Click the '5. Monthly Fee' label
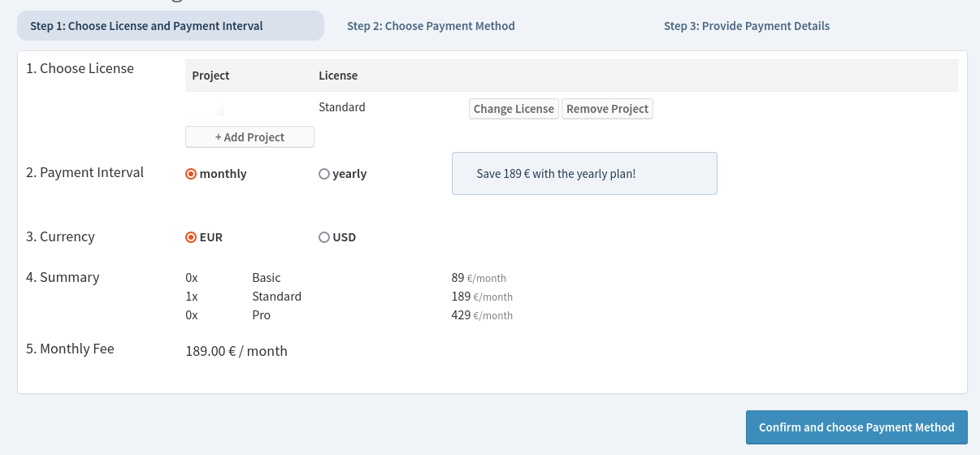The image size is (980, 455). (x=70, y=349)
